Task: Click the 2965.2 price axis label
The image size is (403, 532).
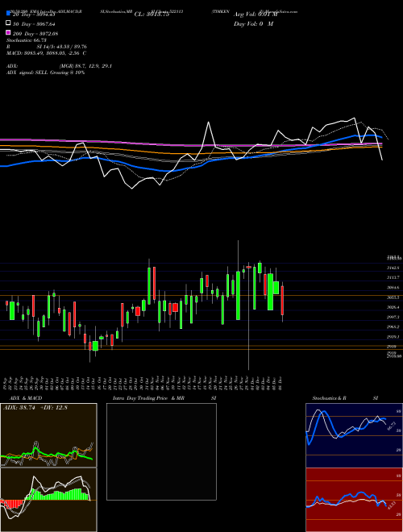Action: [393, 326]
